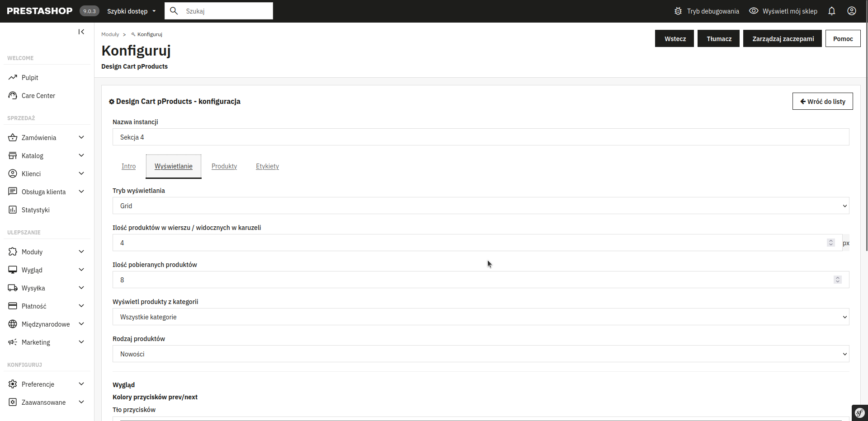Click the Ilość pobieranych produktów field

click(x=481, y=280)
